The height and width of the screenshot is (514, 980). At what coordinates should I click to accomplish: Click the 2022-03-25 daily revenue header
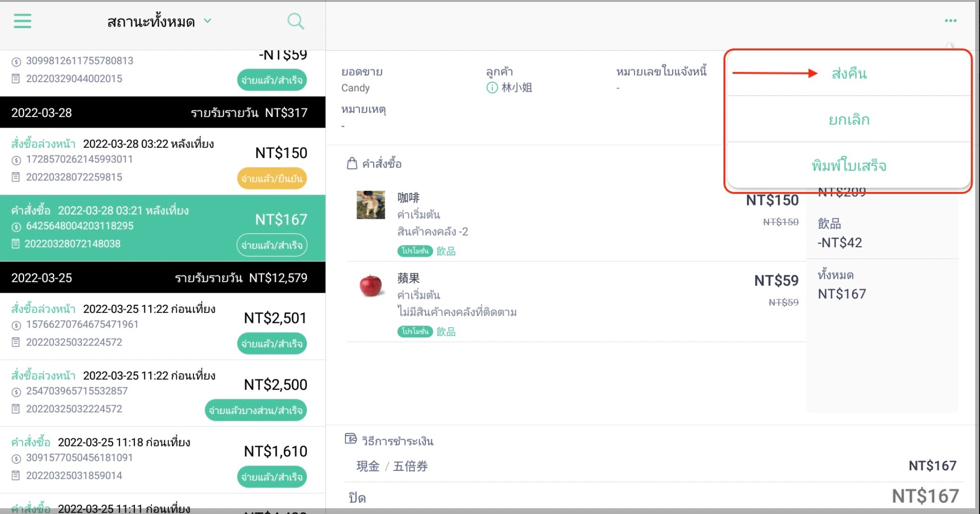pyautogui.click(x=163, y=278)
